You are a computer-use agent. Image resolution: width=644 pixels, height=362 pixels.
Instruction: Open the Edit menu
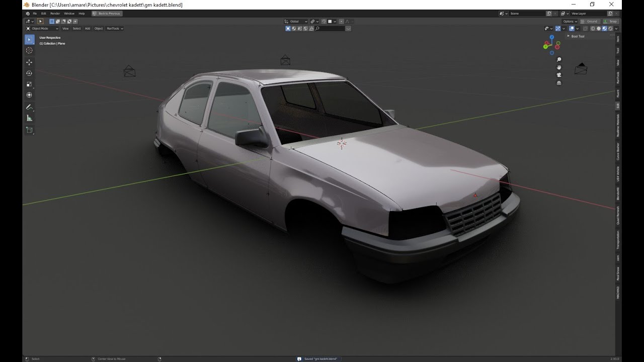pos(44,14)
